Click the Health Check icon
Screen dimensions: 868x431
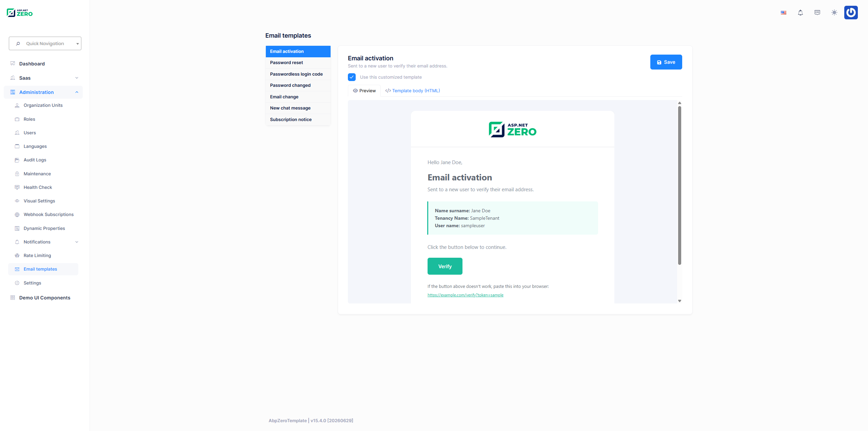[17, 187]
